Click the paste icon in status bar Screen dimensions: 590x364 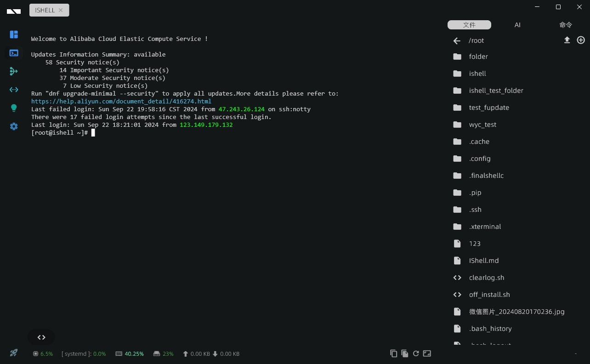point(405,353)
